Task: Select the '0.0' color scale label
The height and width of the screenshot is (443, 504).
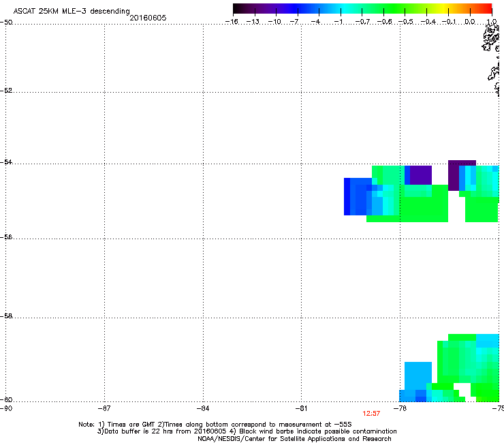Action: [x=470, y=22]
